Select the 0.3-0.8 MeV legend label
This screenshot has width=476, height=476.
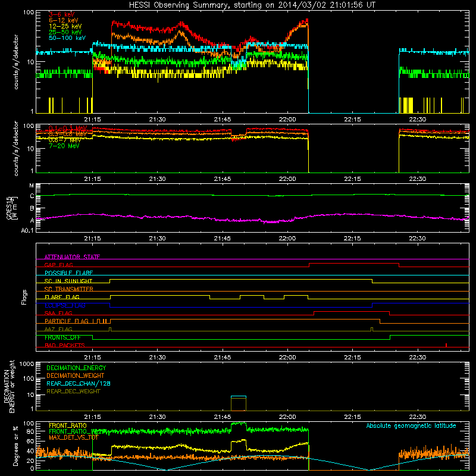pos(68,134)
